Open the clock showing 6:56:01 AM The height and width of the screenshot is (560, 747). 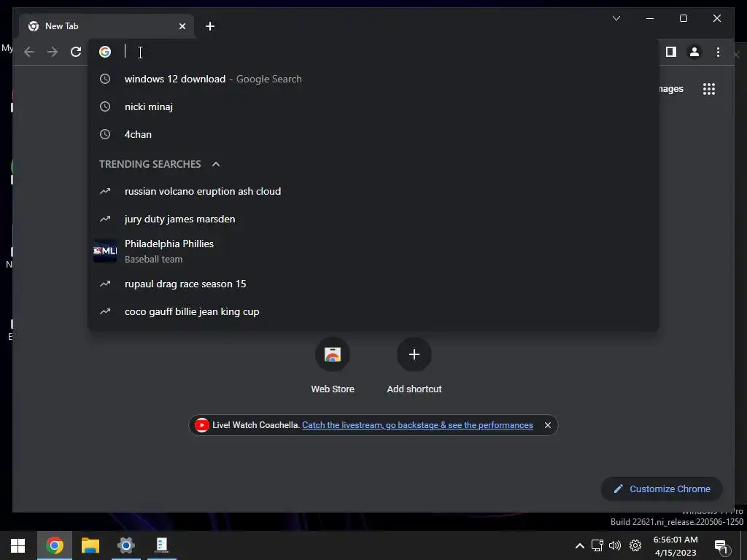[x=675, y=546]
